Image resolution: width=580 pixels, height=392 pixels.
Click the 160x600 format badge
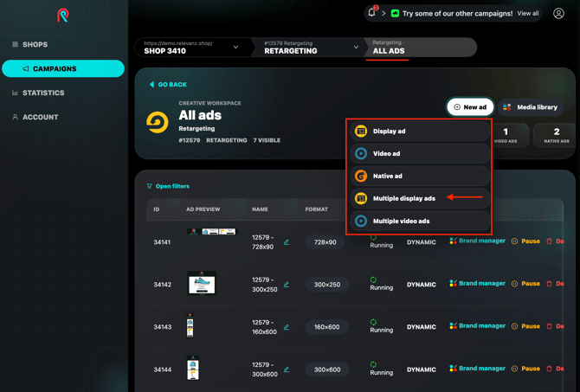[326, 327]
